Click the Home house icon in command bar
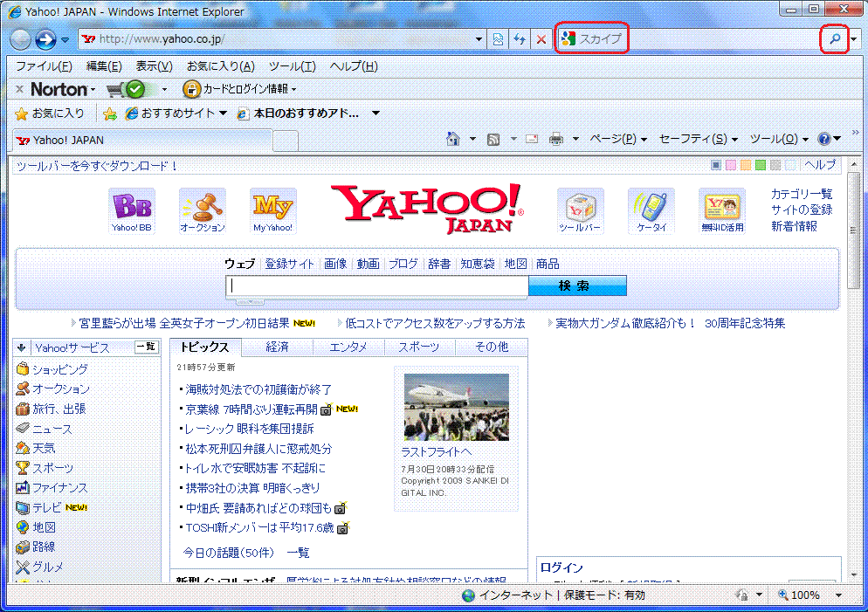Screen dimensions: 868x612 453,139
